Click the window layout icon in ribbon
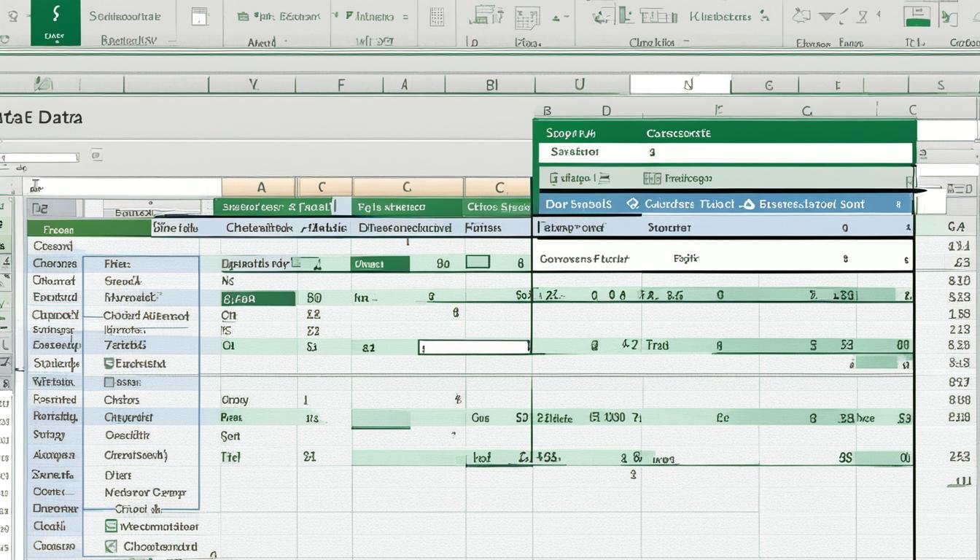Image resolution: width=980 pixels, height=560 pixels. 199,16
